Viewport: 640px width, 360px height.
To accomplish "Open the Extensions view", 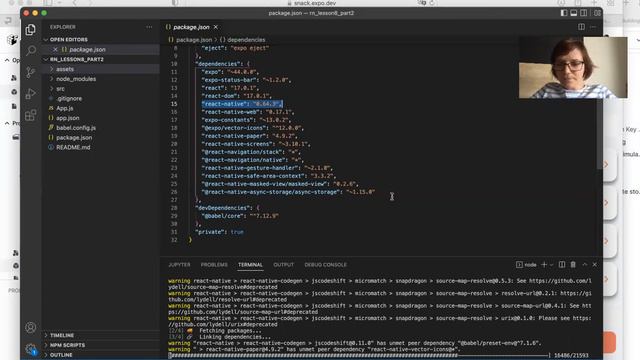I will 31,115.
